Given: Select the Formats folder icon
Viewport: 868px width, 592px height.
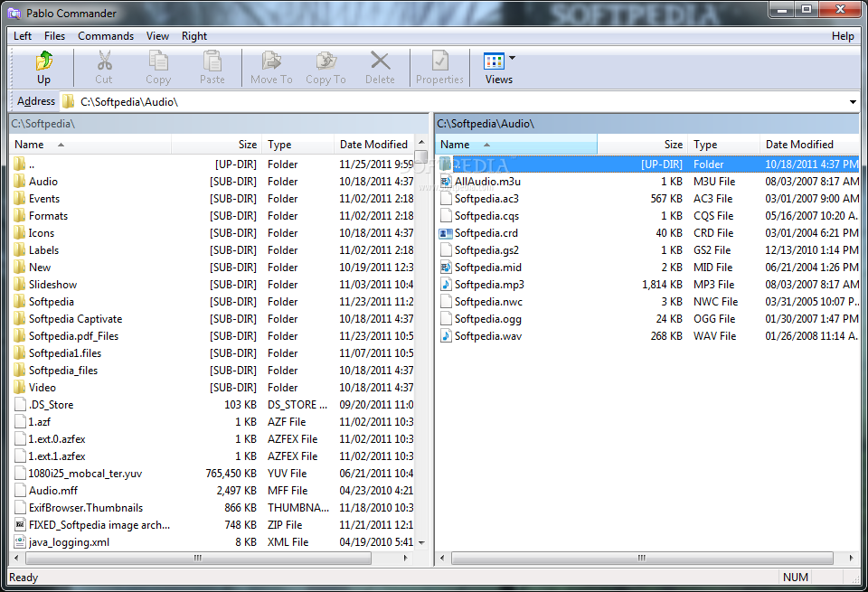Looking at the screenshot, I should tap(19, 216).
